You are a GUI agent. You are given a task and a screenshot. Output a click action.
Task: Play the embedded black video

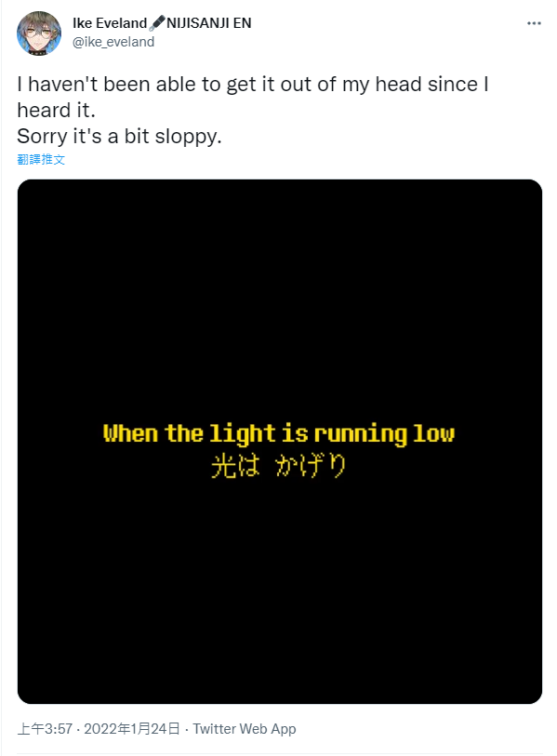pos(280,441)
